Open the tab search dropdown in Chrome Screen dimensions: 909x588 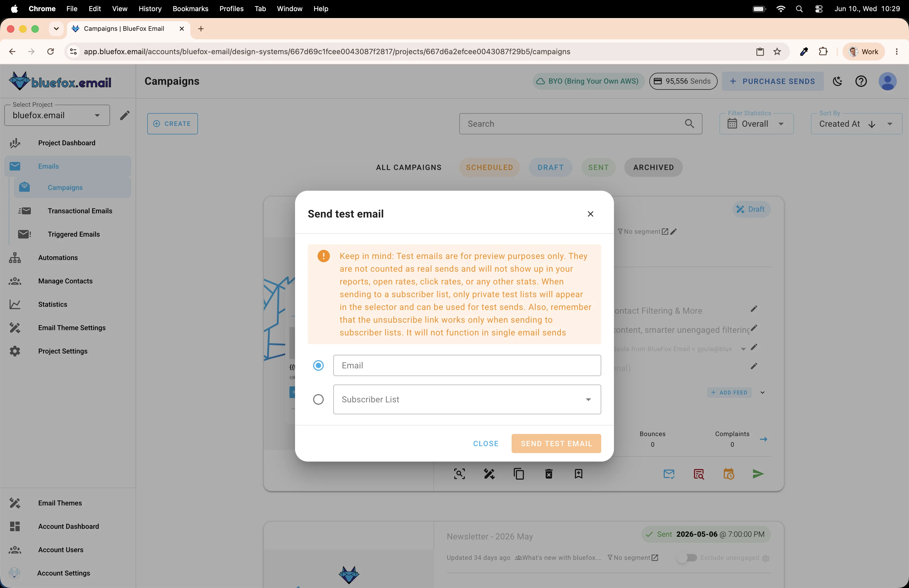click(56, 29)
